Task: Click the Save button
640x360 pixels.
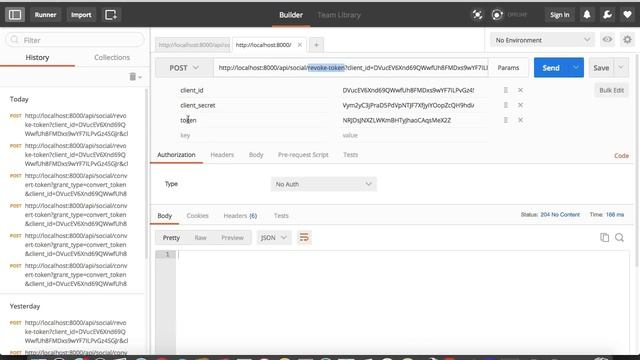Action: (x=601, y=68)
